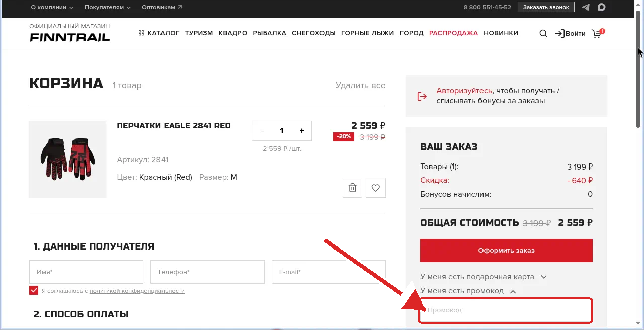Click Удалить все to clear cart
The width and height of the screenshot is (644, 330).
(x=360, y=86)
